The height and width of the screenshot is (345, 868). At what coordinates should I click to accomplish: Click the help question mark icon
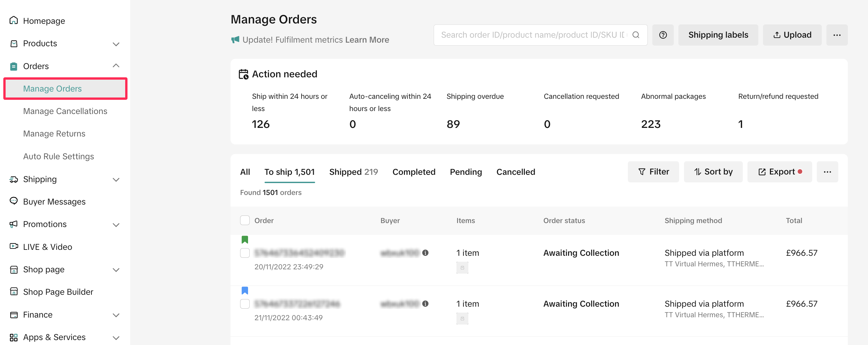point(663,35)
